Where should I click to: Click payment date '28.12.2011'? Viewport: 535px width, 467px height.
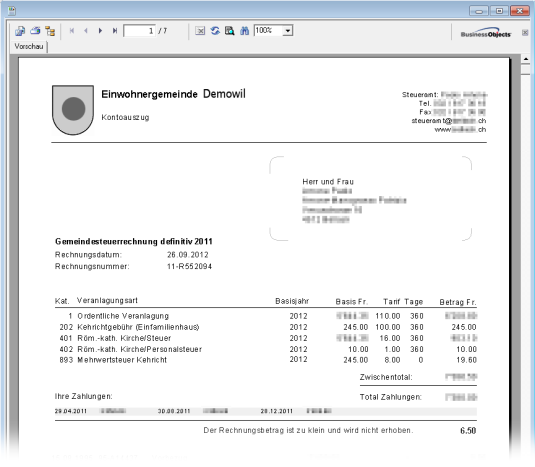pyautogui.click(x=277, y=411)
